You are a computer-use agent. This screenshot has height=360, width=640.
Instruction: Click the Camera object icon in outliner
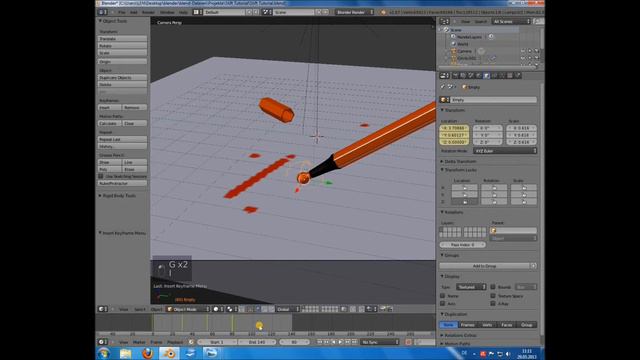(453, 51)
